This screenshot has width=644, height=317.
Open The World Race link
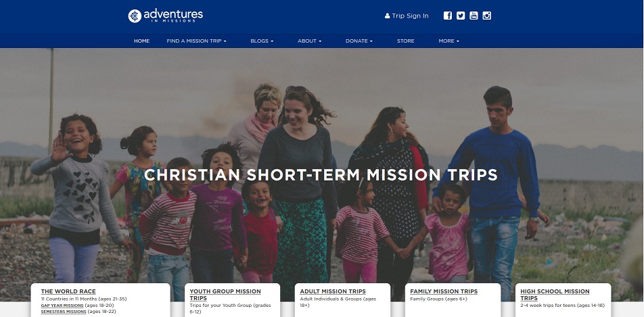click(x=68, y=291)
